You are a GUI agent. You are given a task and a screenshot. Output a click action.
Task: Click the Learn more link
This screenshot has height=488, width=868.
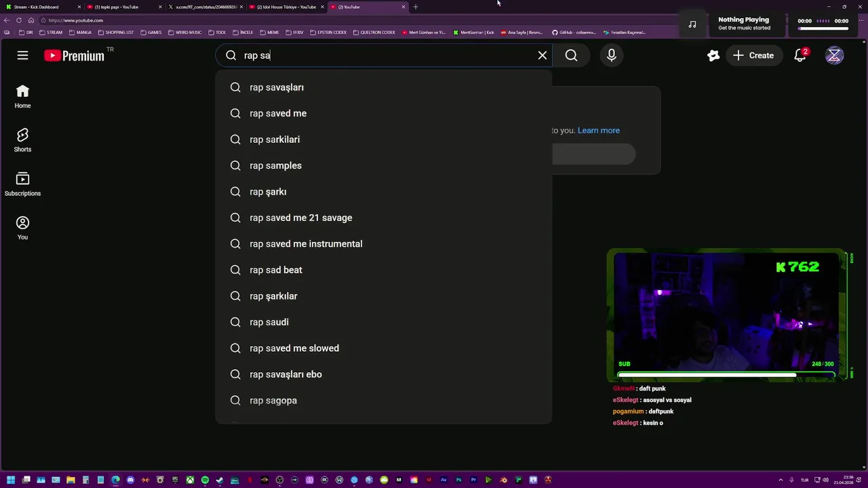[x=598, y=130]
